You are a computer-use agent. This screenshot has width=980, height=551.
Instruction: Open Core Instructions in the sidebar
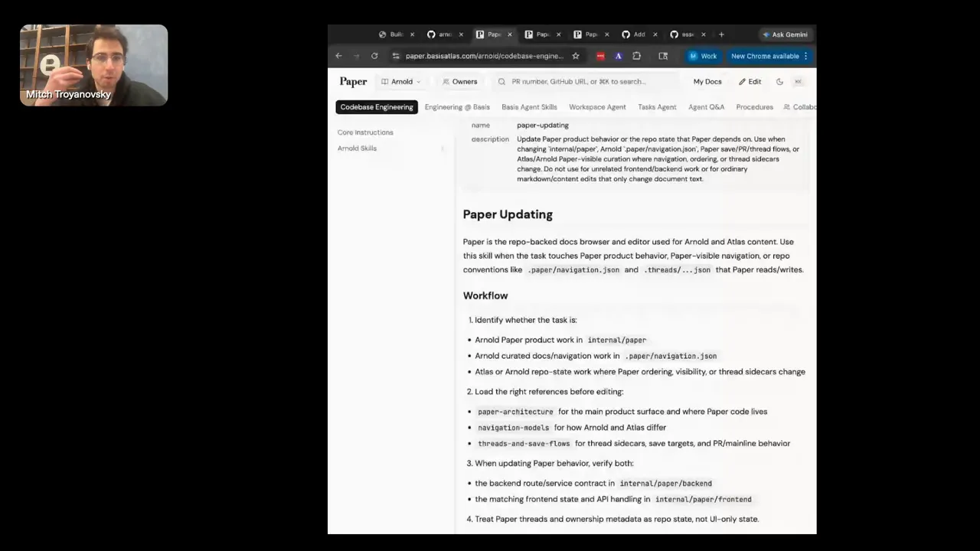tap(365, 132)
